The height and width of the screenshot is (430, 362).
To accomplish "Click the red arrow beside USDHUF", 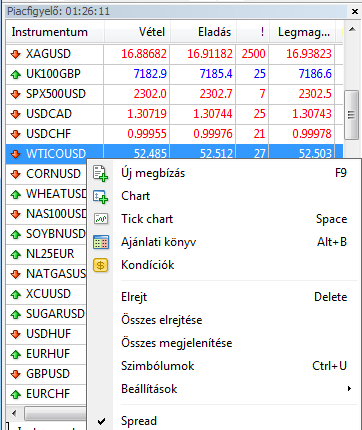I will (16, 334).
